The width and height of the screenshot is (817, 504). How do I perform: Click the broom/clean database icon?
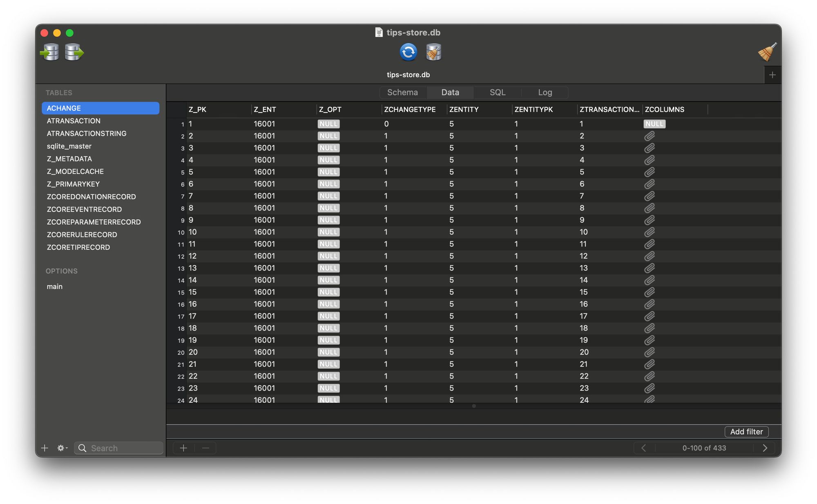click(766, 51)
